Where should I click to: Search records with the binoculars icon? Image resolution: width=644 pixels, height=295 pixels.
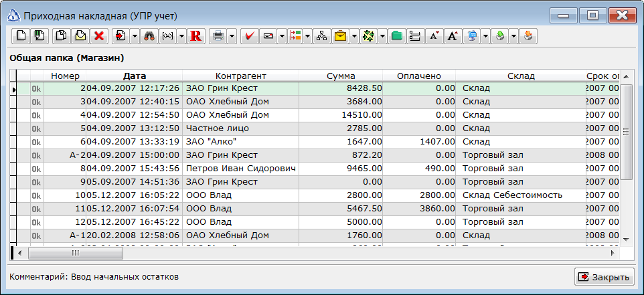click(x=149, y=36)
